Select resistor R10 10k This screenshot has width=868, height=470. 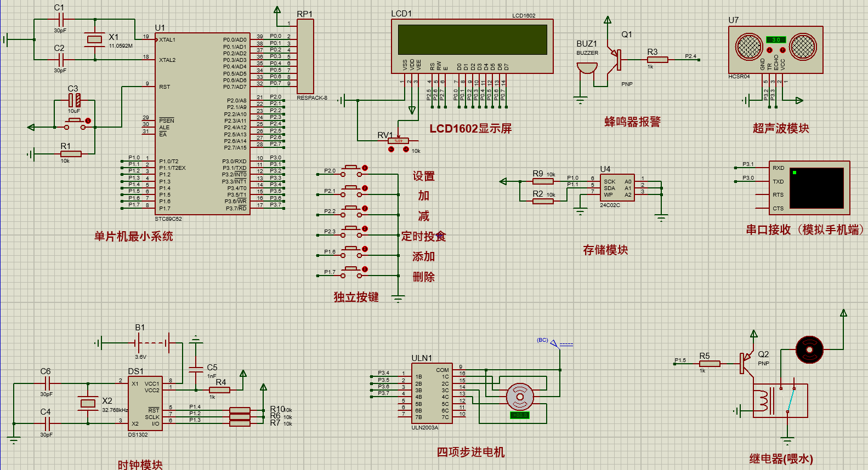pos(239,410)
